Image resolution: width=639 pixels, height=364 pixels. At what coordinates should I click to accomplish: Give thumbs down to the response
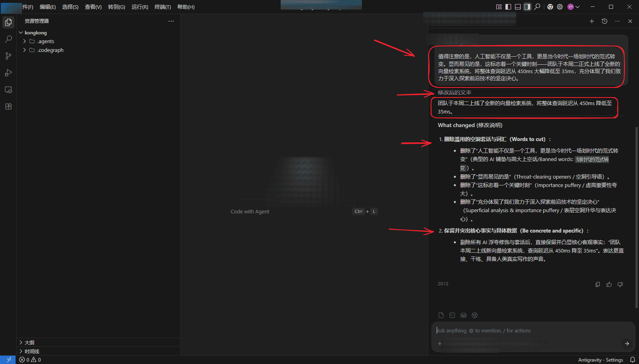click(x=620, y=284)
